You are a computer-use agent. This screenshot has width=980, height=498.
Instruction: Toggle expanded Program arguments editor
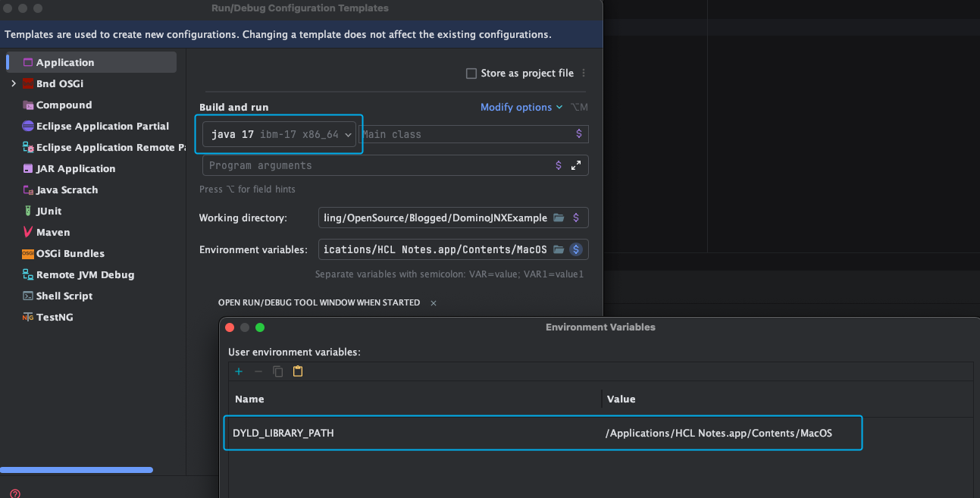(575, 165)
